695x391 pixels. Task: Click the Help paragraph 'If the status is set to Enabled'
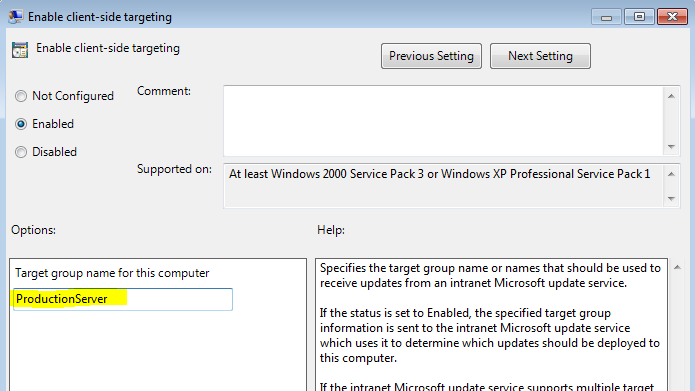[490, 336]
